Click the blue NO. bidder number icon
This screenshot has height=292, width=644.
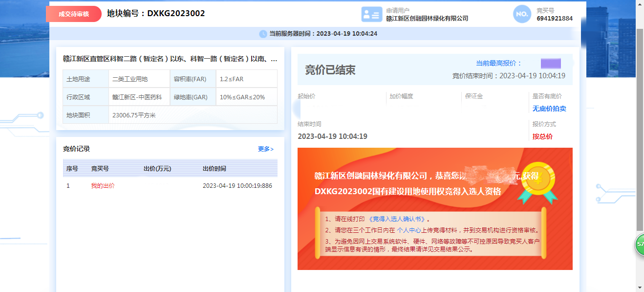coord(522,14)
